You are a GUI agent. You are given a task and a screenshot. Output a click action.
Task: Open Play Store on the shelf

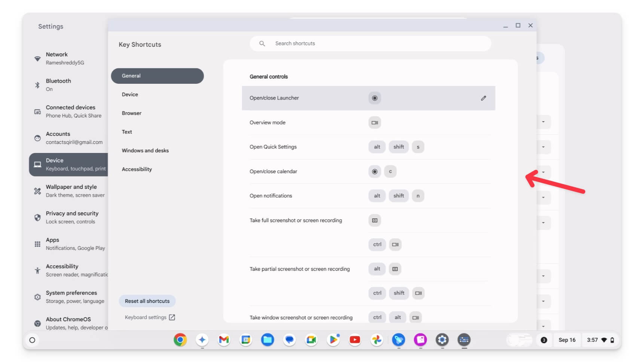pos(333,340)
